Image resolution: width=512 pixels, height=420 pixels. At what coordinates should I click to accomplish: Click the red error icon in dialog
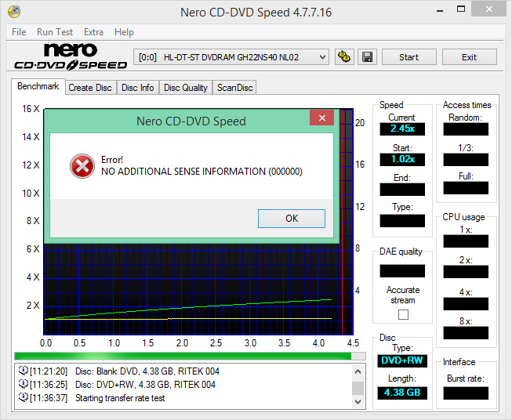[x=82, y=166]
